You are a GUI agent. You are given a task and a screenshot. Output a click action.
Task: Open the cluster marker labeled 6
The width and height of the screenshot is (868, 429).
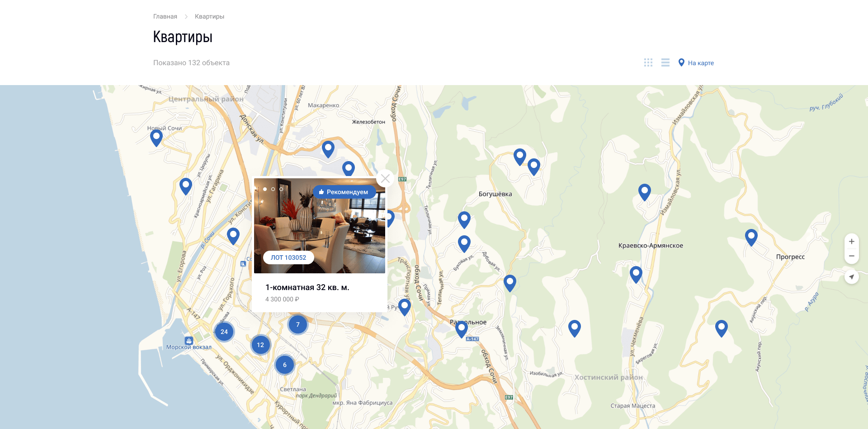coord(285,365)
